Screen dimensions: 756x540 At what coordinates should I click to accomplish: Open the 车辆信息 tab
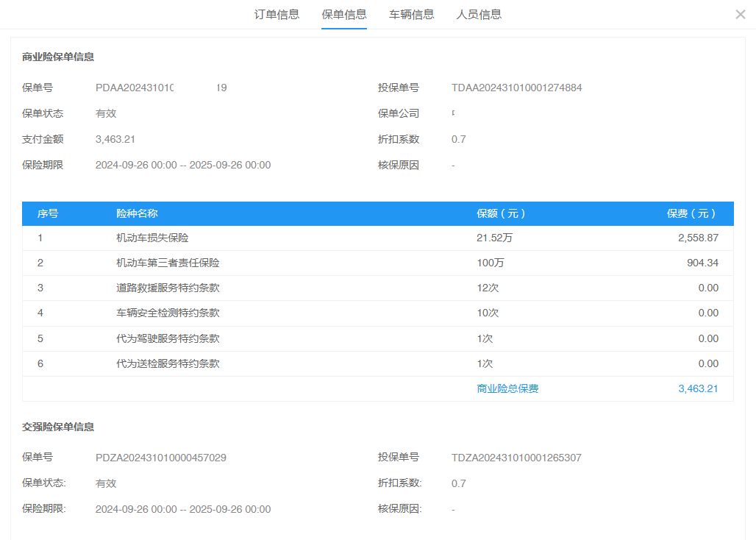[x=411, y=15]
